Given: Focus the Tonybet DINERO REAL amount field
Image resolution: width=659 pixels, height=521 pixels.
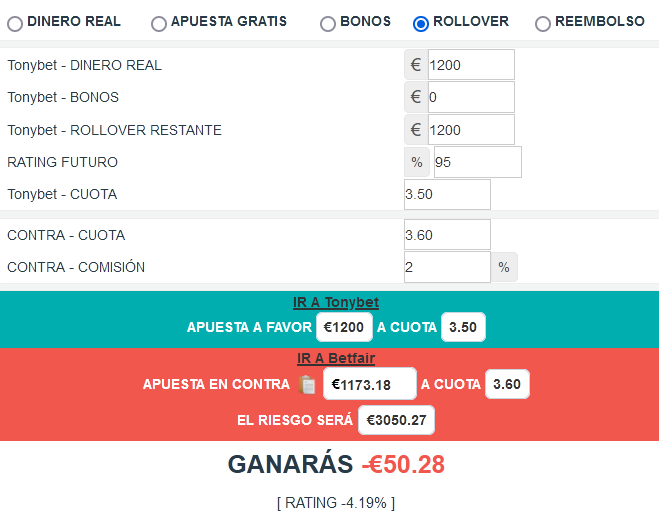Looking at the screenshot, I should tap(470, 65).
